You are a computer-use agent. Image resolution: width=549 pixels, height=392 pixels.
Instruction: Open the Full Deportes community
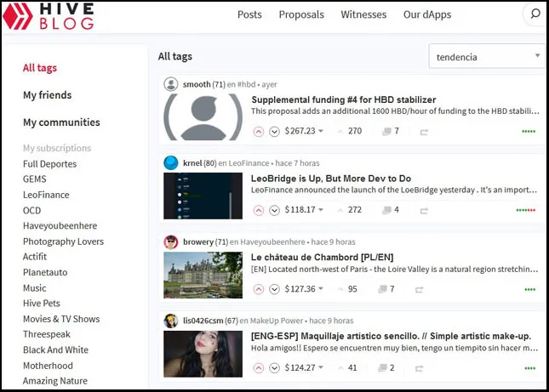point(49,163)
